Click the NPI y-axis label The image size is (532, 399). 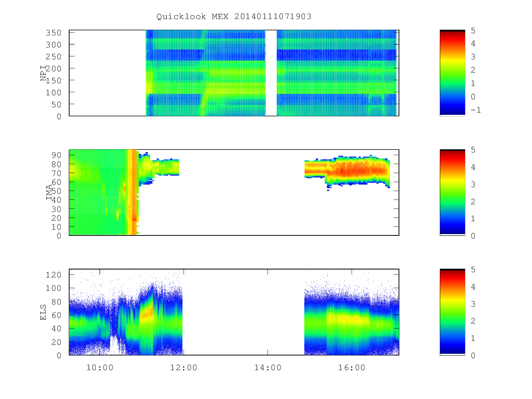[x=43, y=73]
